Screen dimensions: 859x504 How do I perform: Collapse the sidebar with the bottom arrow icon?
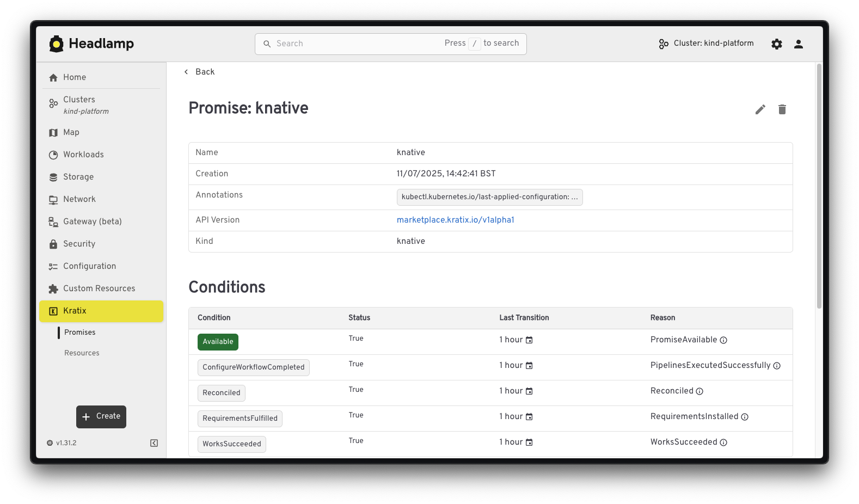tap(154, 443)
